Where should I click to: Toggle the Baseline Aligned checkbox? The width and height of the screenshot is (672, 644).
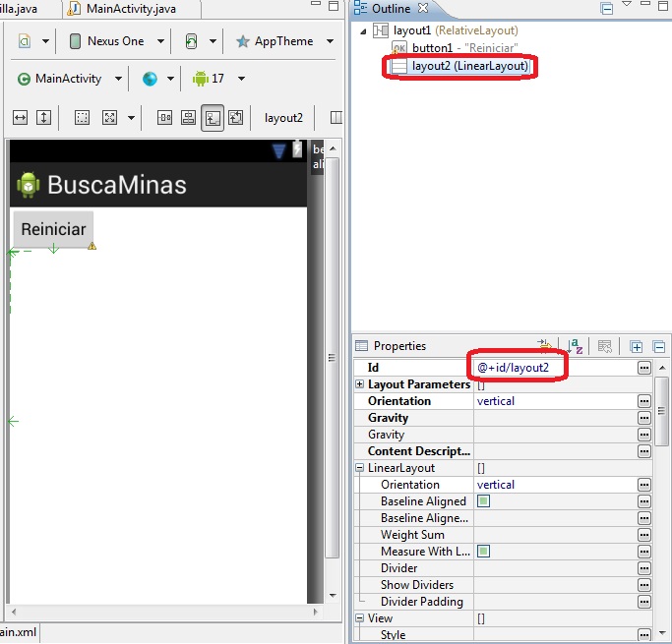click(x=483, y=501)
